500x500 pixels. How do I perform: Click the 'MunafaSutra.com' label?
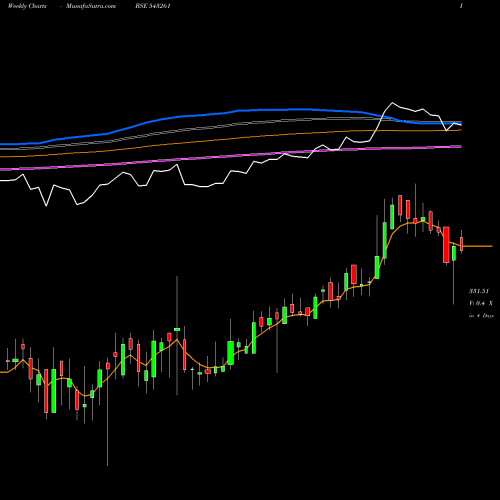pyautogui.click(x=91, y=6)
